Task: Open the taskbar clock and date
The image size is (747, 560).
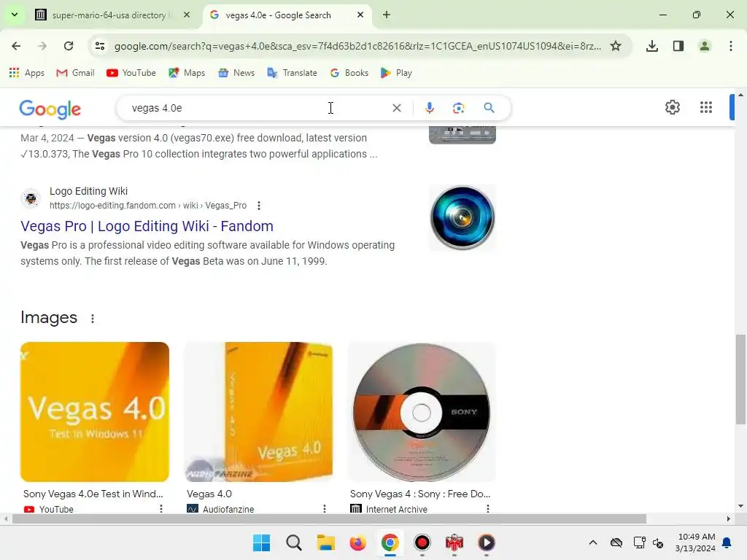Action: click(x=695, y=542)
